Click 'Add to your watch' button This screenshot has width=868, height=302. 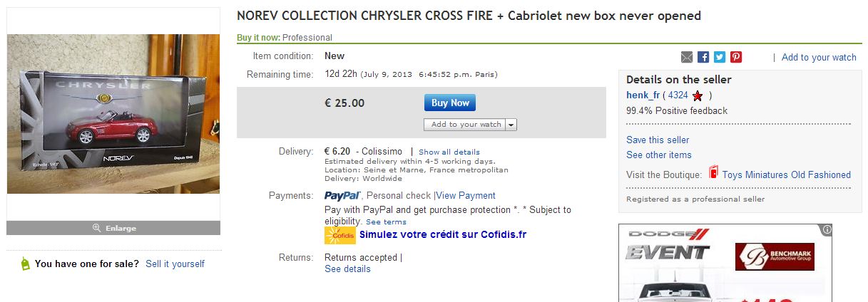tap(466, 125)
